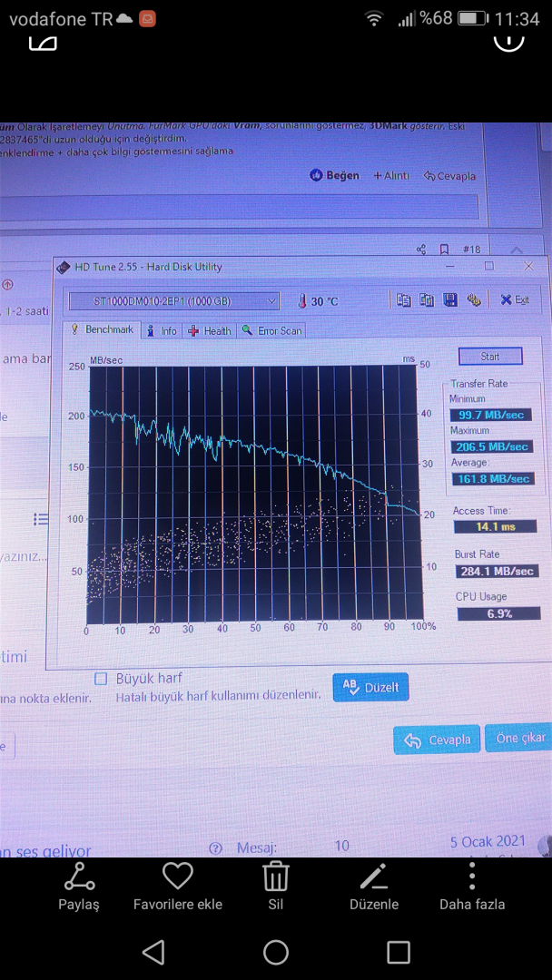Click the text field below Beğen row
552x980 pixels.
[240, 207]
